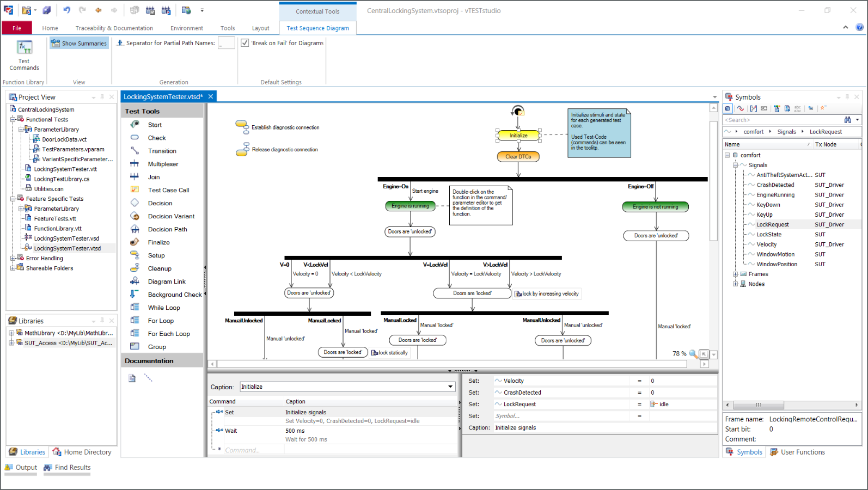Screen dimensions: 868x490
Task: Open the Output panel
Action: coord(21,467)
